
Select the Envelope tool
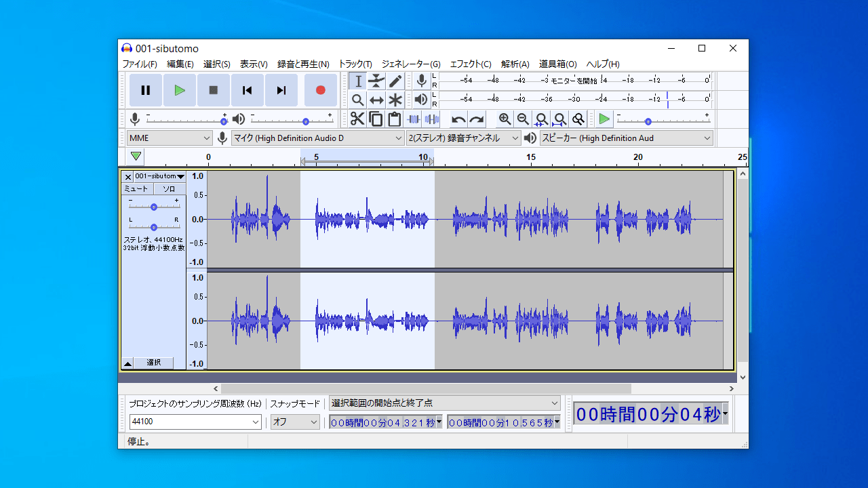376,81
